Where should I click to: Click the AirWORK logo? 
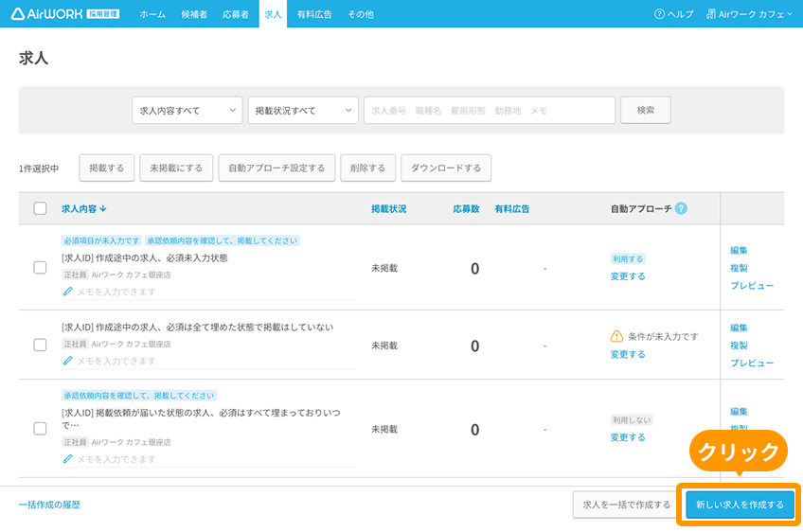(x=64, y=14)
